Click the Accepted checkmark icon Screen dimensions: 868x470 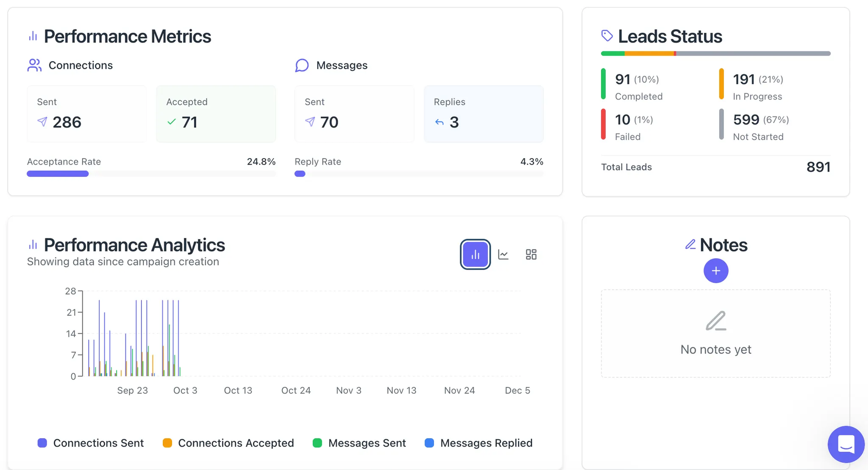pos(171,122)
